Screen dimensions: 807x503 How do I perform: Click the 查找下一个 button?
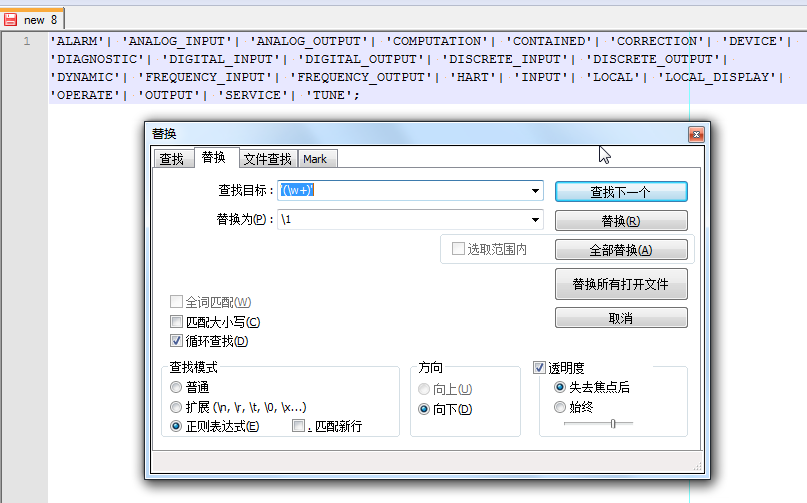click(621, 192)
